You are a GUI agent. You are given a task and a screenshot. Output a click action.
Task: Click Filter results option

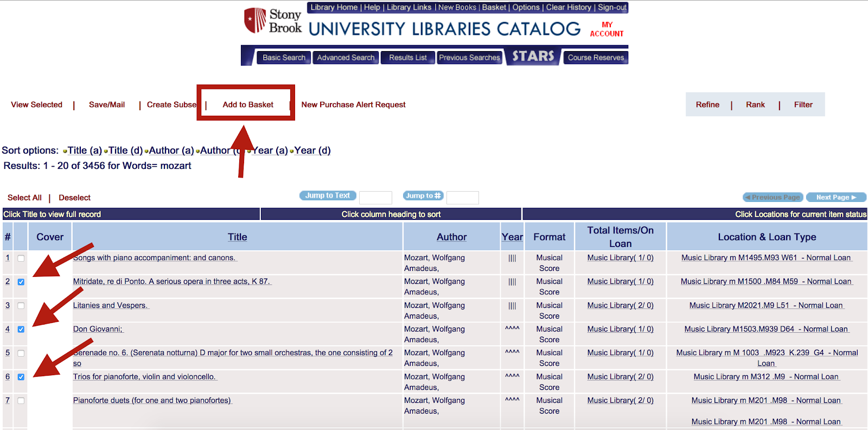[803, 105]
